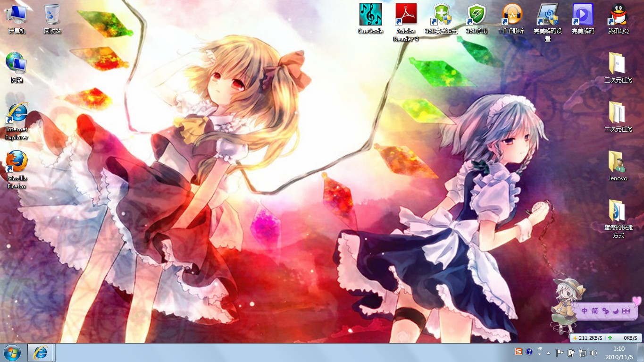Screen dimensions: 644x362
Task: Toggle the 简 simplified/traditional character mode
Action: pyautogui.click(x=595, y=311)
